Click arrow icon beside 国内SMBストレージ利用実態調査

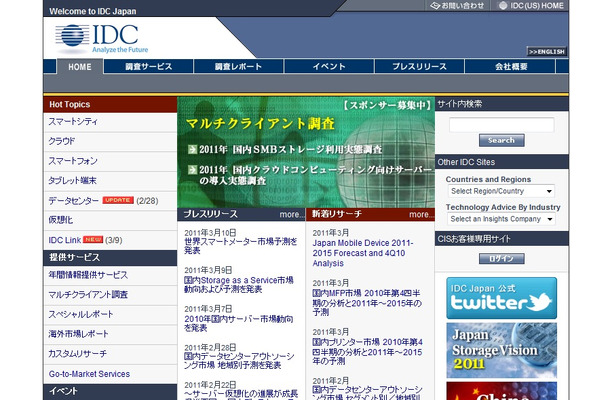(x=192, y=149)
